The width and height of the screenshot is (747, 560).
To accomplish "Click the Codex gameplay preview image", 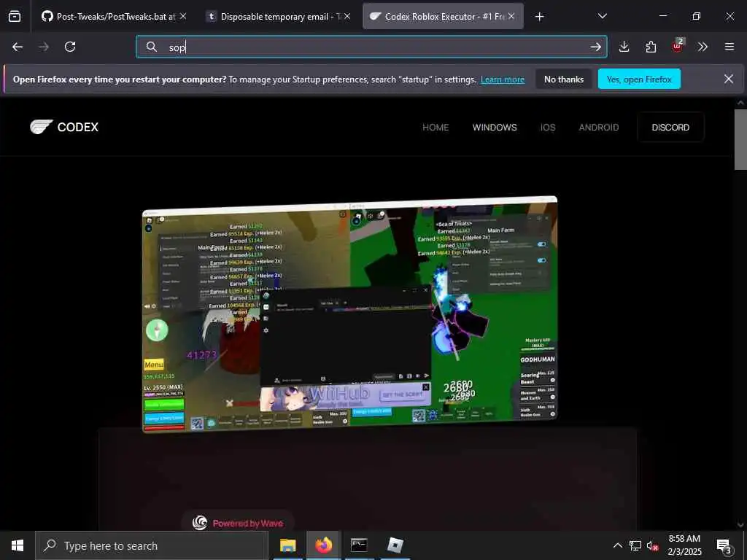I will pos(350,314).
